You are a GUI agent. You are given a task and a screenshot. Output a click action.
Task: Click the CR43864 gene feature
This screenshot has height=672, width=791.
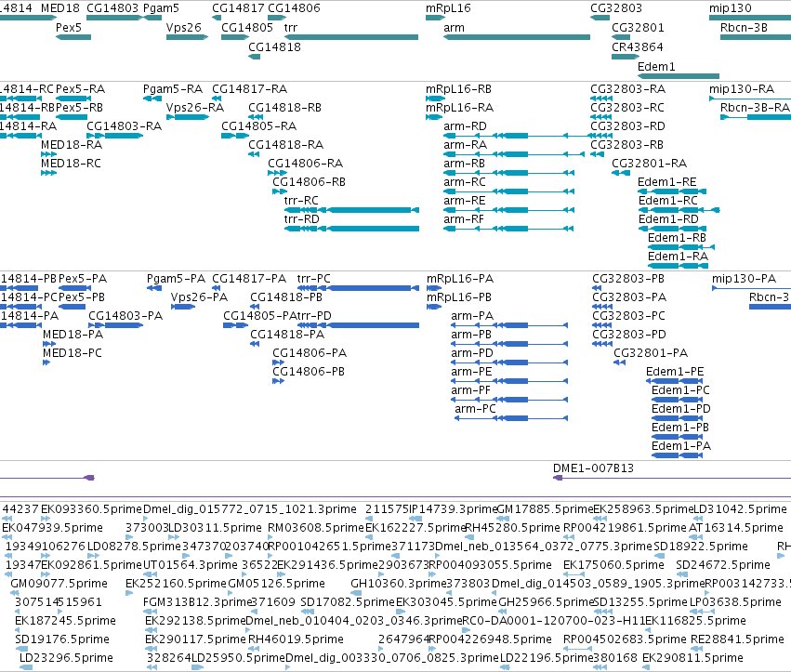(x=626, y=57)
